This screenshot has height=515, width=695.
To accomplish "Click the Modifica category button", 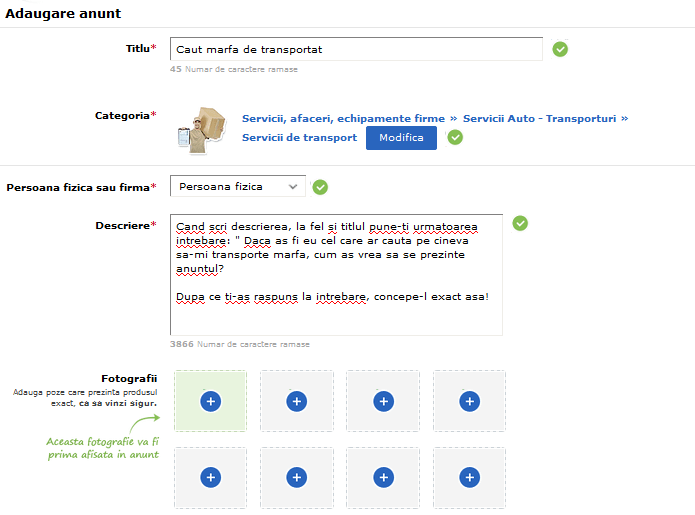I will tap(401, 138).
